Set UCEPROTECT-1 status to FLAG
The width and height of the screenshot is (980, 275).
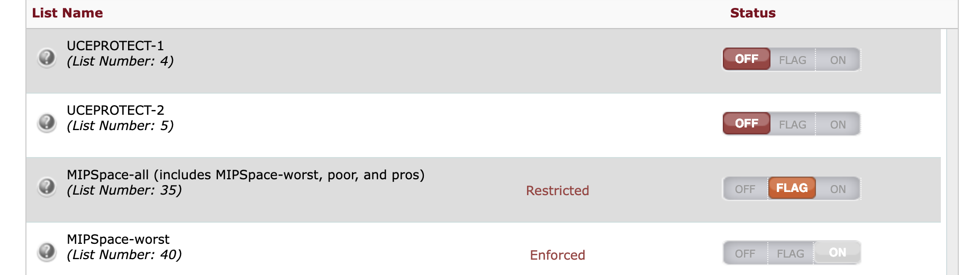point(792,60)
